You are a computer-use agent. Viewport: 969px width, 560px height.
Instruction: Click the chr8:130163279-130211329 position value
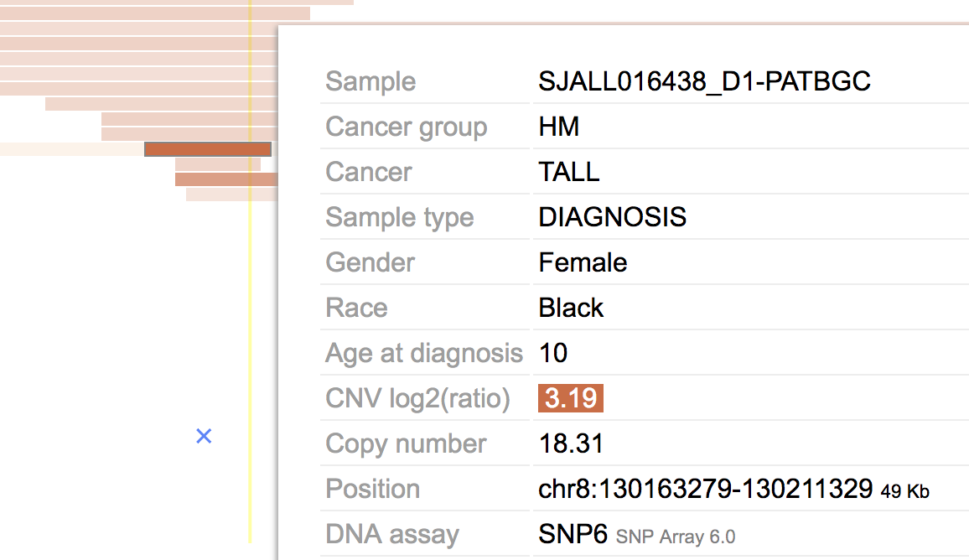(x=705, y=489)
